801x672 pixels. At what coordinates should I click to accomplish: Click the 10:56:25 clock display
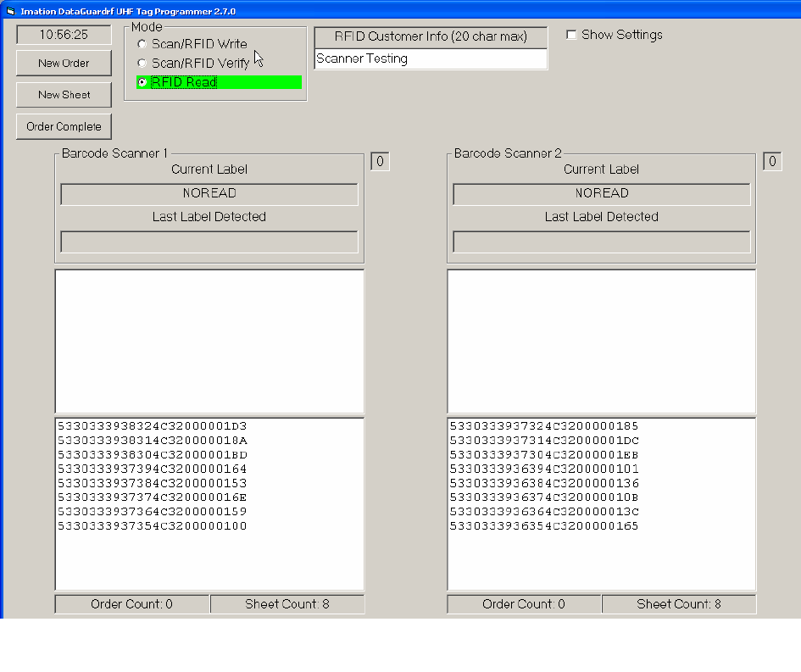pyautogui.click(x=64, y=35)
